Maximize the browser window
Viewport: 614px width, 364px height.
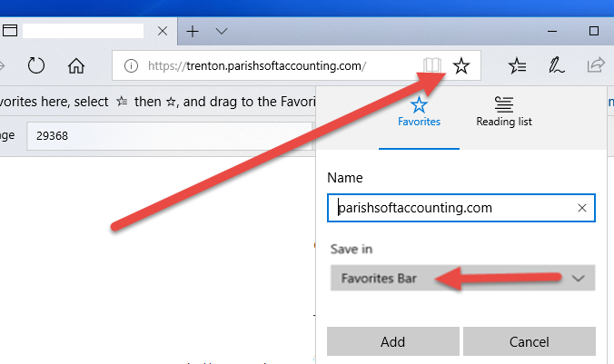(x=594, y=31)
